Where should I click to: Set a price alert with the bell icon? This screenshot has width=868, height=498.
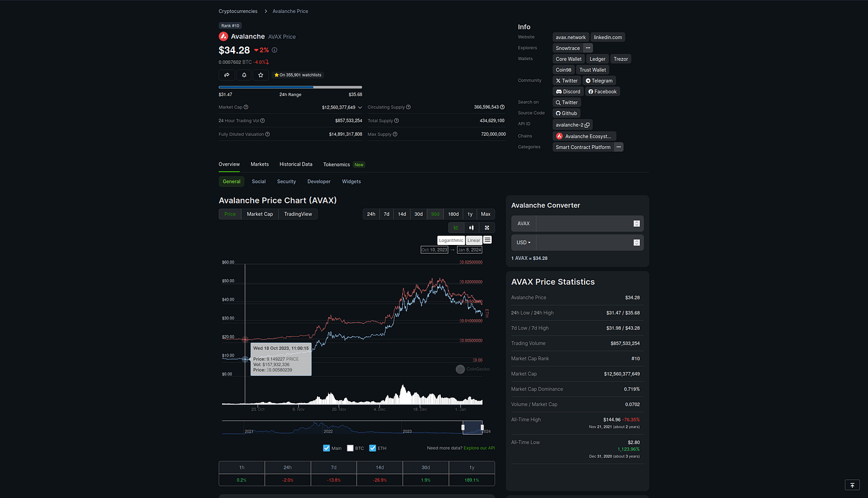tap(244, 75)
